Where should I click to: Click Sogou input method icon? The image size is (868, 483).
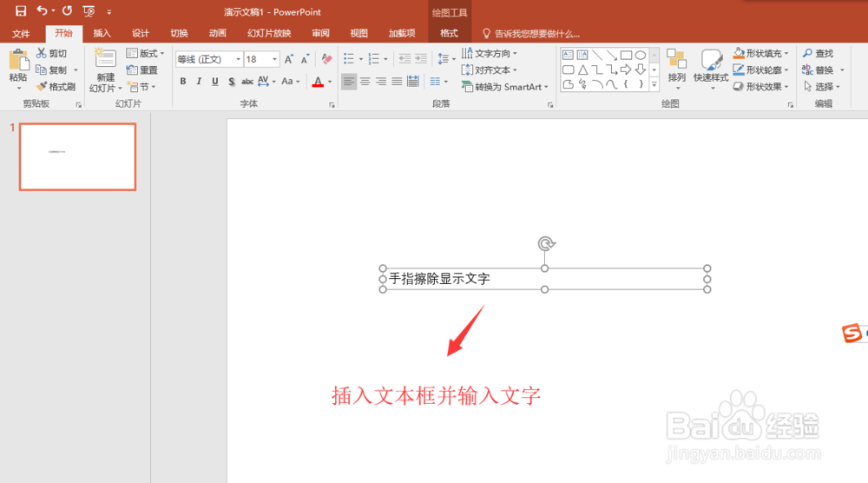(852, 333)
